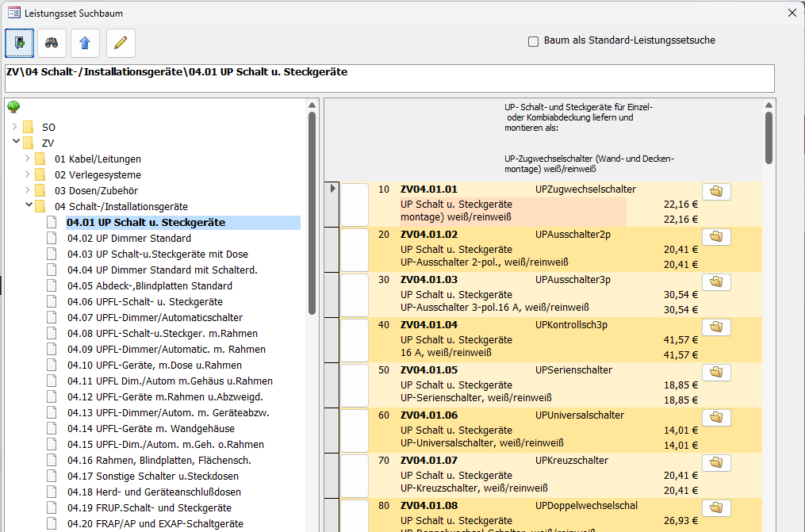Click the green tree root icon
The image size is (805, 532).
(13, 108)
